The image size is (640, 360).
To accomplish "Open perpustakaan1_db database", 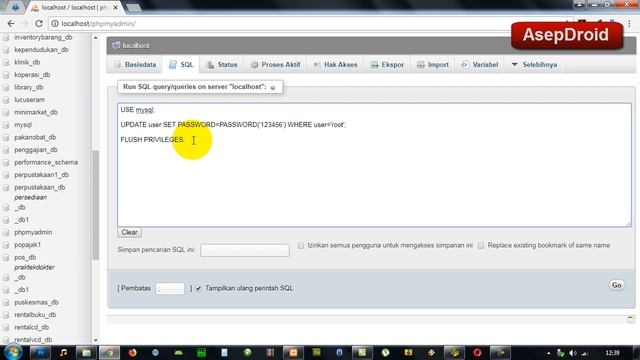I will pos(42,175).
